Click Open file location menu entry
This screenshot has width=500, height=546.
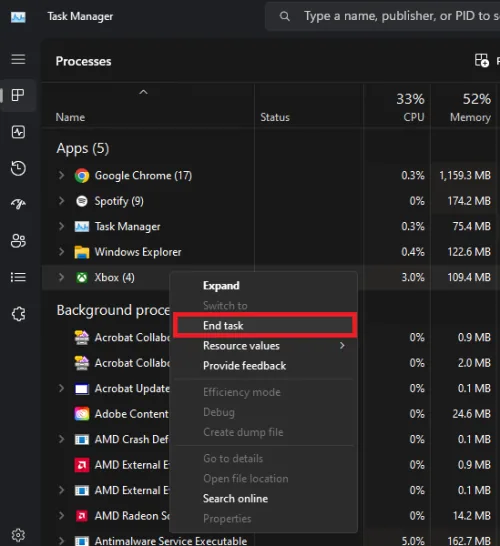(x=264, y=479)
